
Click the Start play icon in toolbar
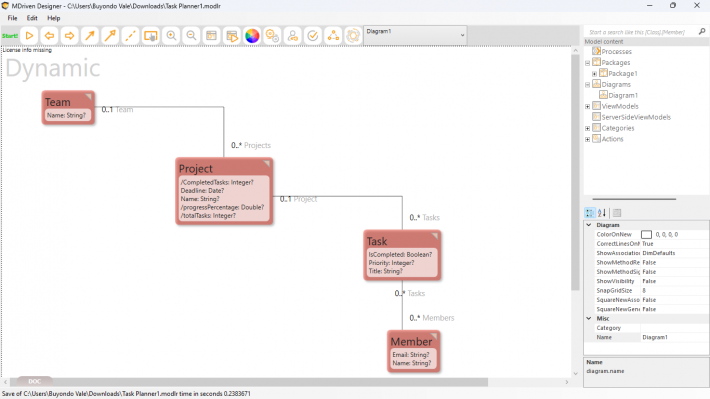point(29,35)
